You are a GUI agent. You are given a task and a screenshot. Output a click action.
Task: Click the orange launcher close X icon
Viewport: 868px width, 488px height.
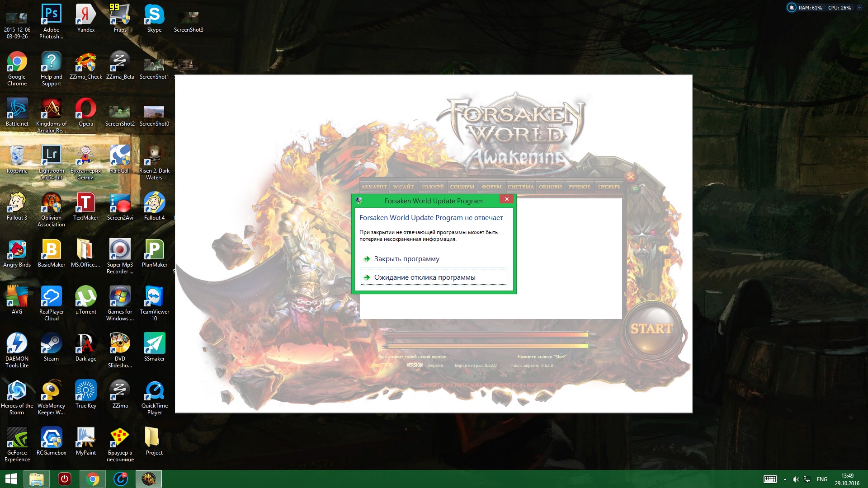(x=631, y=177)
